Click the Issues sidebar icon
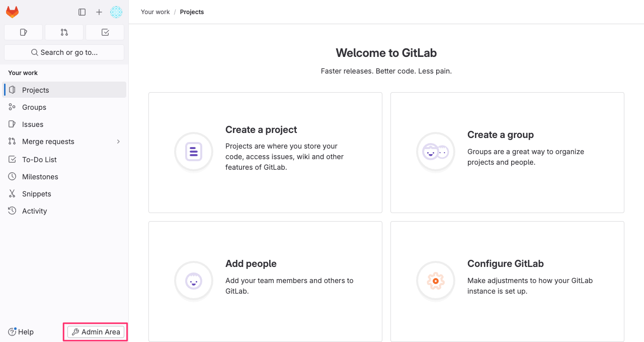Screen dimensions: 644x342 12,124
